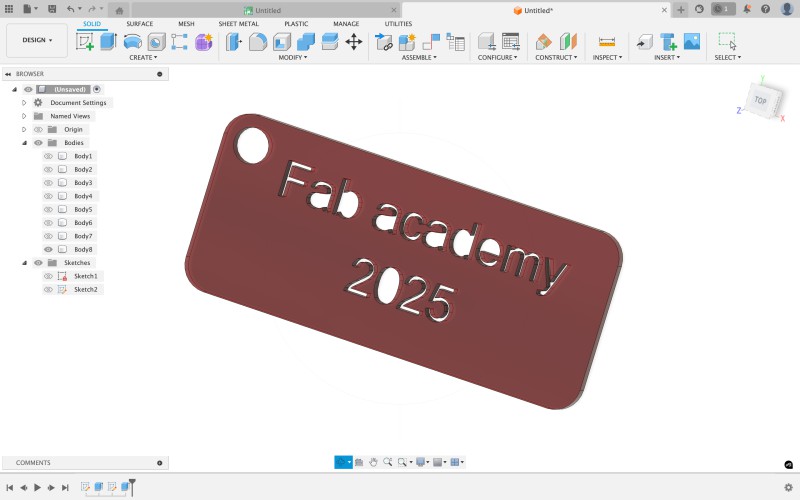Select the Press Pull tool
Image resolution: width=800 pixels, height=500 pixels.
[x=234, y=41]
